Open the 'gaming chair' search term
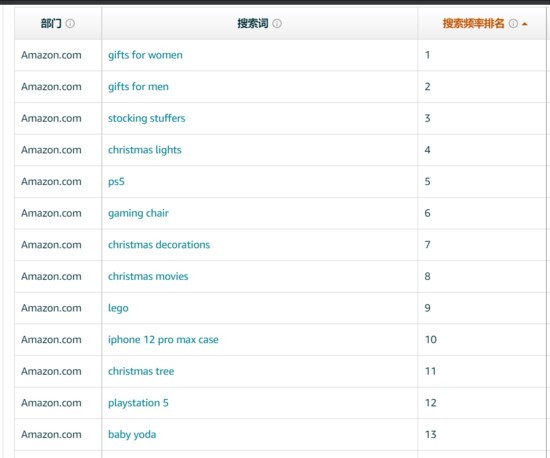 pos(138,213)
